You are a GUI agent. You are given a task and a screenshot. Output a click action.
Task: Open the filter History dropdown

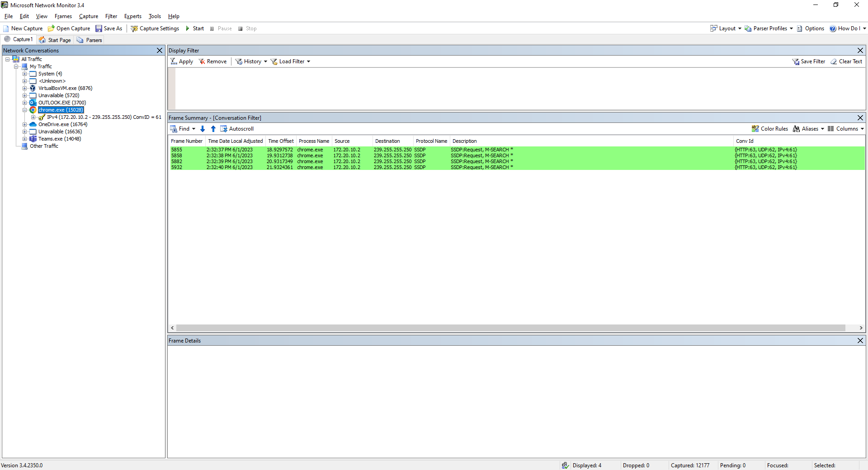(251, 61)
